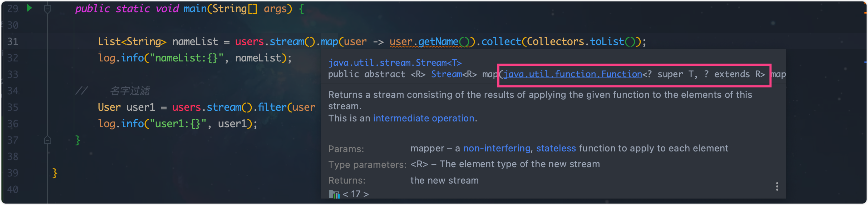This screenshot has width=868, height=205.
Task: Place the cursor on the map method call
Action: click(x=329, y=42)
